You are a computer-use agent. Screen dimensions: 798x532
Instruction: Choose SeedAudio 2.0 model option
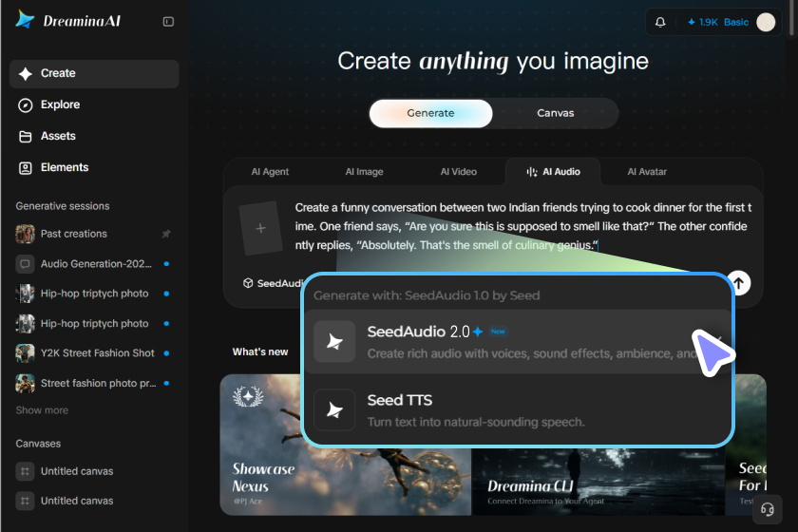(518, 342)
